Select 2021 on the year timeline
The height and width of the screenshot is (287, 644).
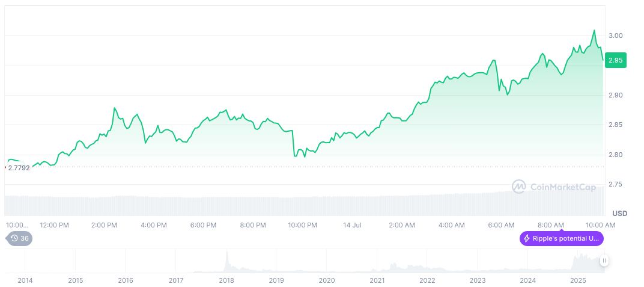click(x=377, y=280)
